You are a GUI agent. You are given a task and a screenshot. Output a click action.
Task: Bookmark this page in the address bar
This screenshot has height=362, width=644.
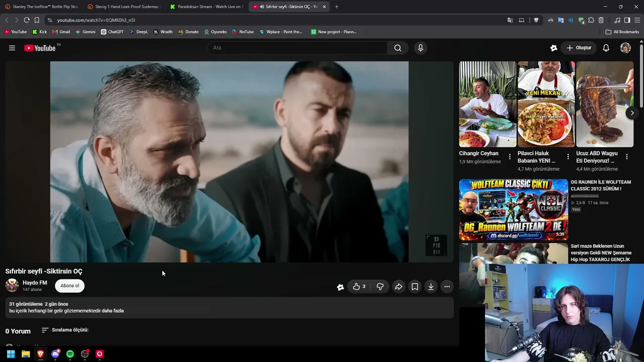[x=37, y=20]
